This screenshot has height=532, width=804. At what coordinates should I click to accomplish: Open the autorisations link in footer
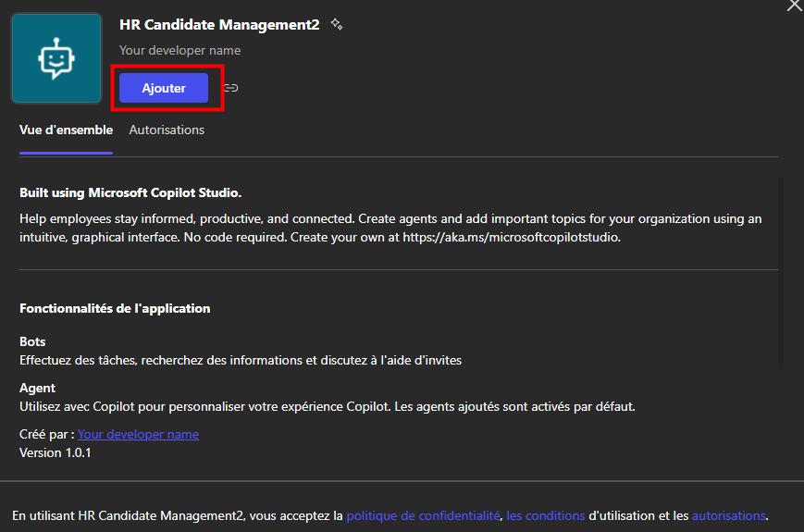point(728,515)
